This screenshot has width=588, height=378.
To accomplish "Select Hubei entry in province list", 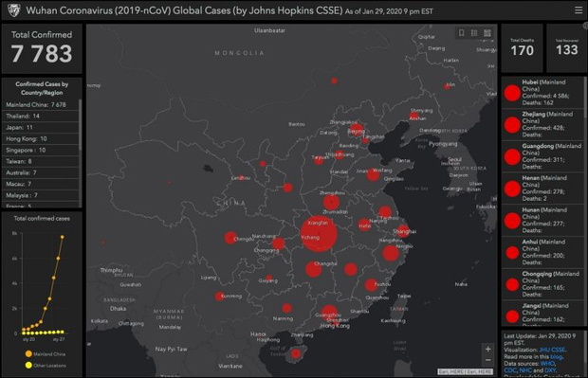I will click(x=542, y=93).
